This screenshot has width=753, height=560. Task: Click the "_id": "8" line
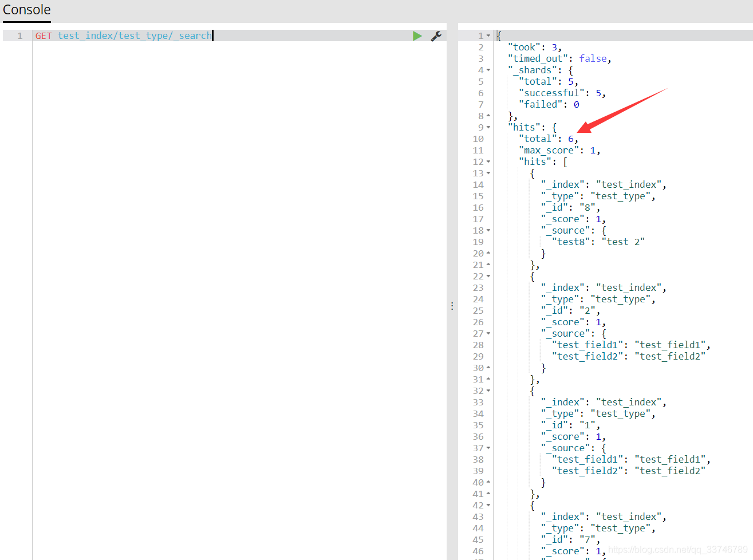point(570,207)
